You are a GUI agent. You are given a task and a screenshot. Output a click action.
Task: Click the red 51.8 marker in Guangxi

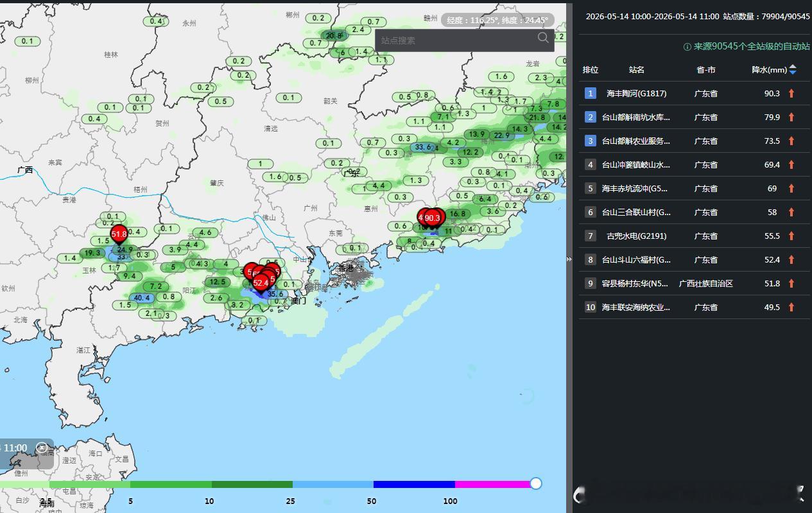point(119,234)
